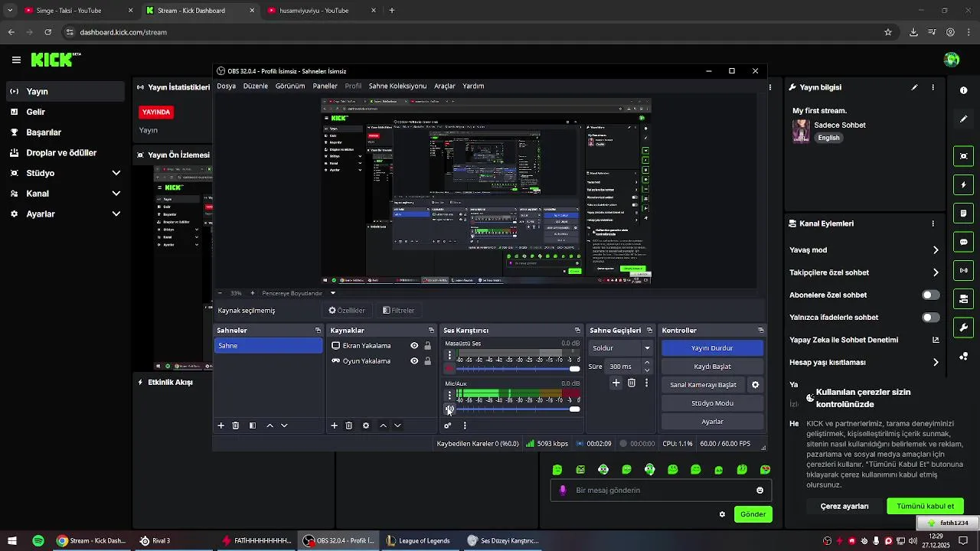Open the virtual camera settings gear
Viewport: 980px width, 551px height.
(755, 385)
